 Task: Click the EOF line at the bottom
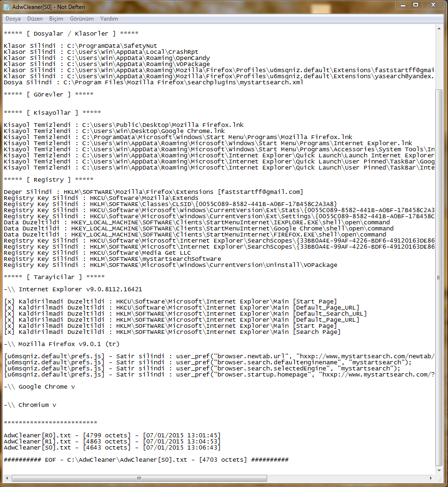pyautogui.click(x=146, y=460)
